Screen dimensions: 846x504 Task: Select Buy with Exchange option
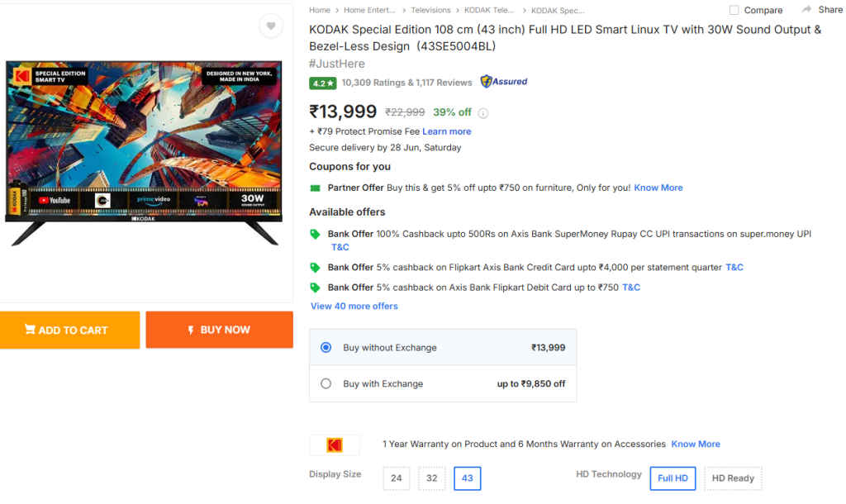[326, 383]
